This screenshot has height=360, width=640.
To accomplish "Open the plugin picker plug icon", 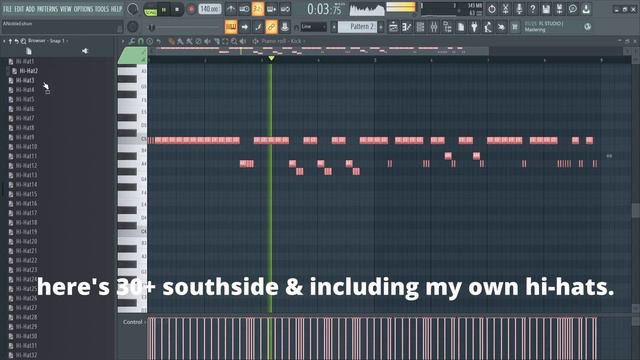I will pos(474,27).
